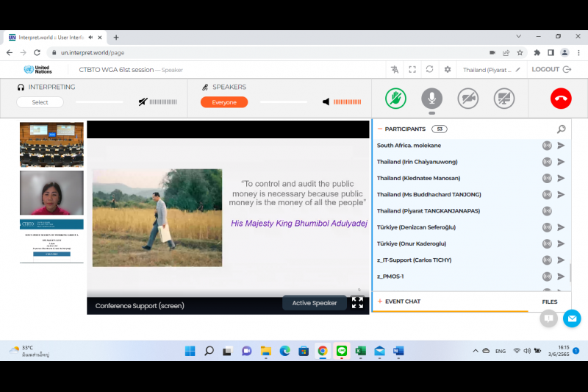Send message to Carlos TICHY
Image resolution: width=588 pixels, height=392 pixels.
(561, 260)
